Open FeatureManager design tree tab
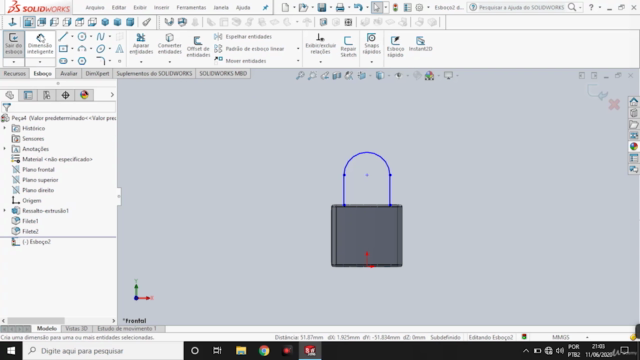The width and height of the screenshot is (640, 360). coord(9,95)
